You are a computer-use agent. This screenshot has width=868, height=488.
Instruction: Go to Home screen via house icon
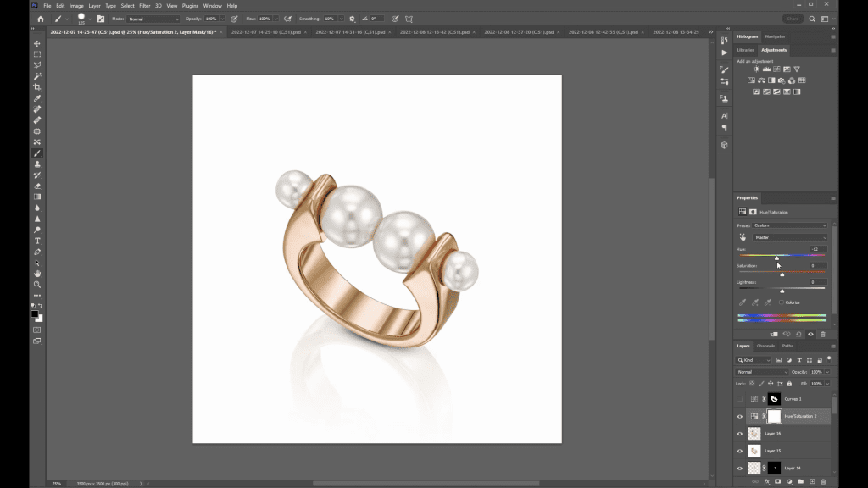(41, 19)
